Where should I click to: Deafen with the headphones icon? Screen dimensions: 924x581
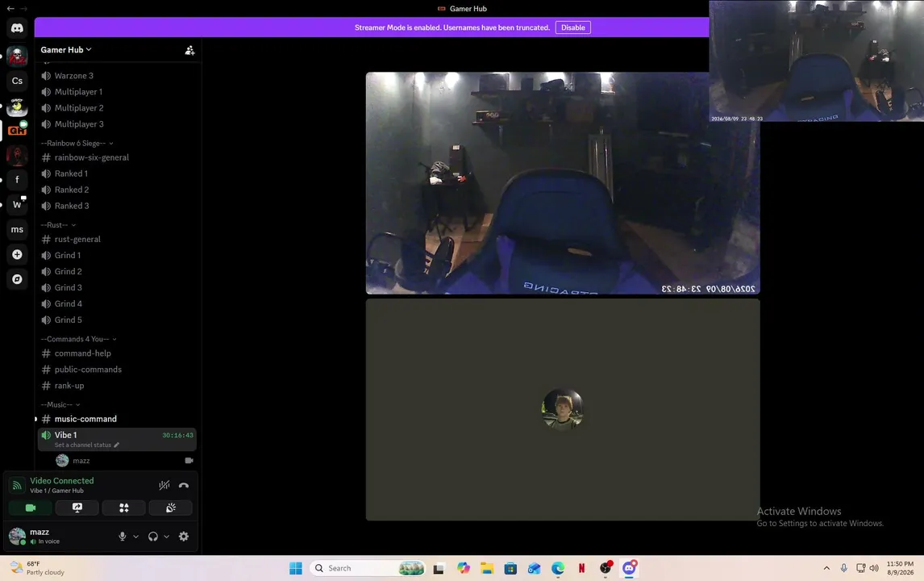pos(153,536)
